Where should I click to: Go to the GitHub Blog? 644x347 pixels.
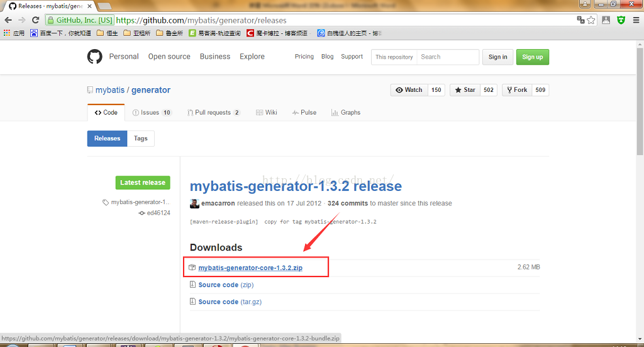coord(327,57)
